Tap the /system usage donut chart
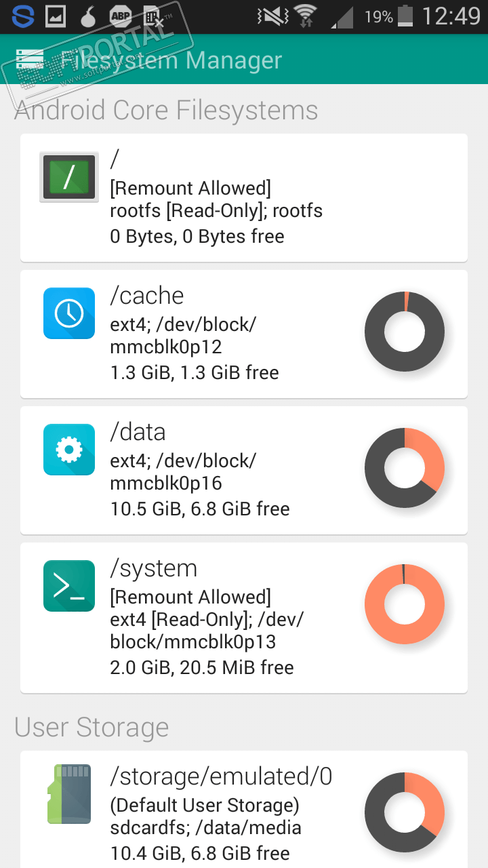This screenshot has width=488, height=868. (x=404, y=604)
